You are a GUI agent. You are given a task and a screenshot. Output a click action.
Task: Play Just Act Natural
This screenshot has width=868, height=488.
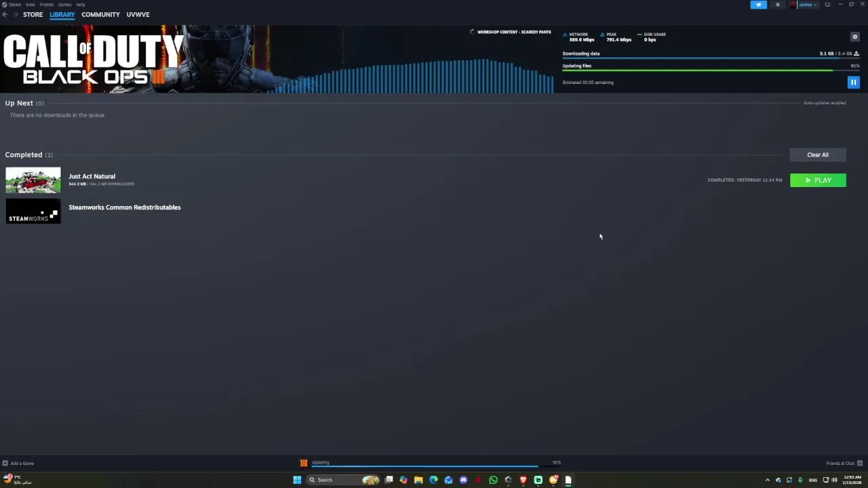[818, 180]
